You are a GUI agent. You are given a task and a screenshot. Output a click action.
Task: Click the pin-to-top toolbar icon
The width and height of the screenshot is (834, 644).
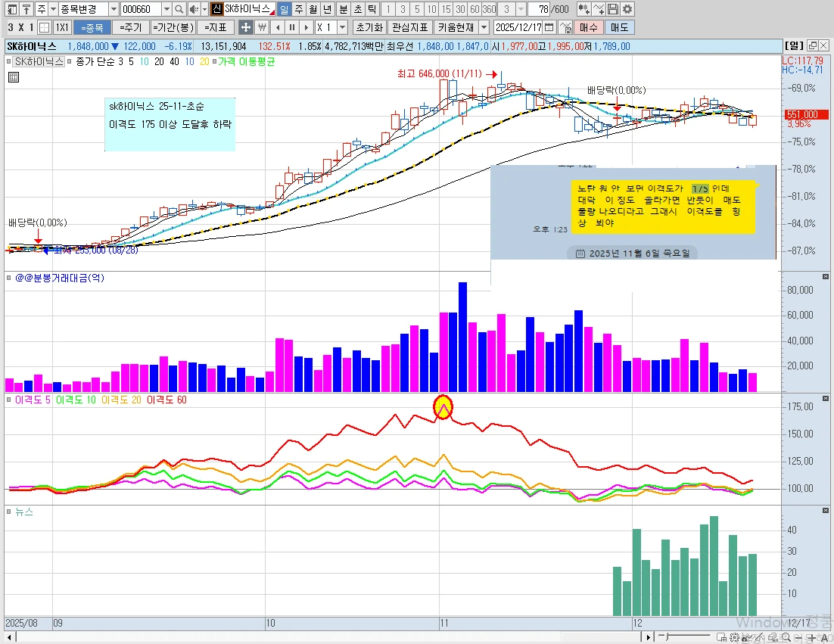[x=26, y=9]
